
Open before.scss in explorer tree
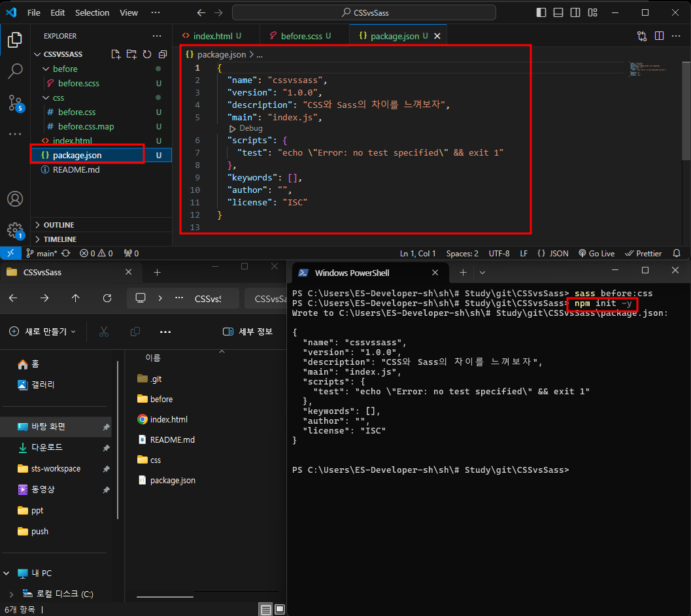click(x=78, y=83)
